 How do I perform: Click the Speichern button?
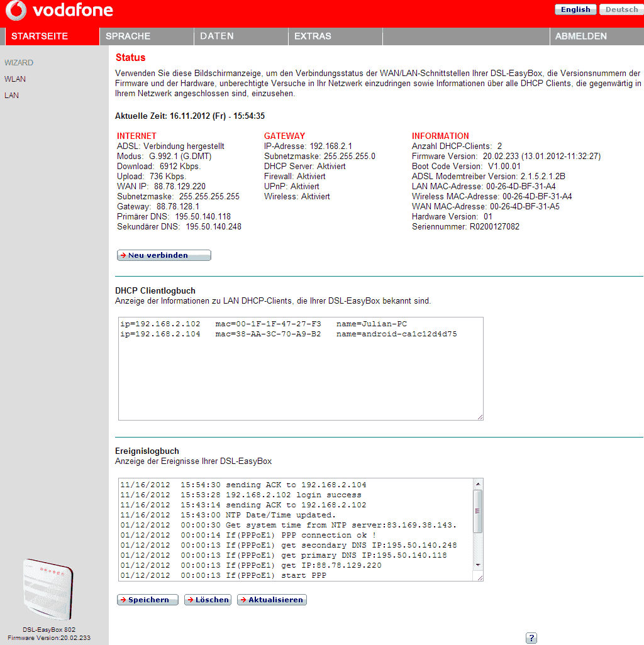click(x=147, y=600)
